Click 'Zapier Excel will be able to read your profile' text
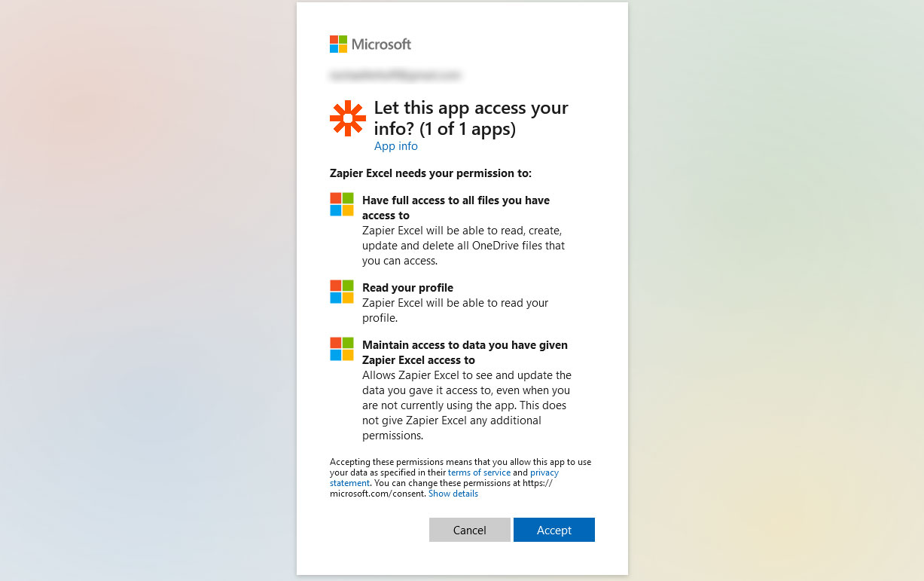 (456, 310)
